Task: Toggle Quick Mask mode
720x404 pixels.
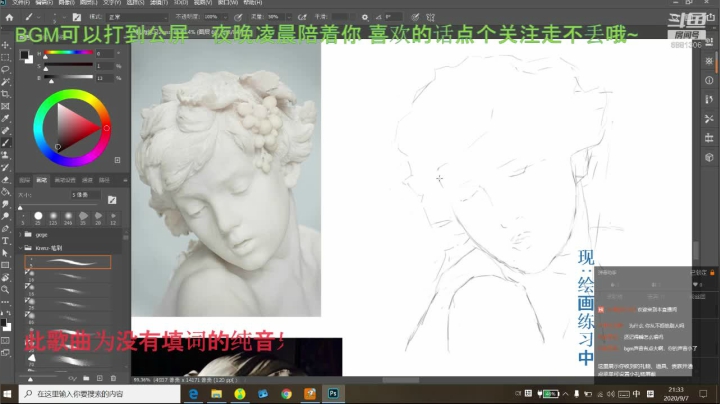Action: 6,341
